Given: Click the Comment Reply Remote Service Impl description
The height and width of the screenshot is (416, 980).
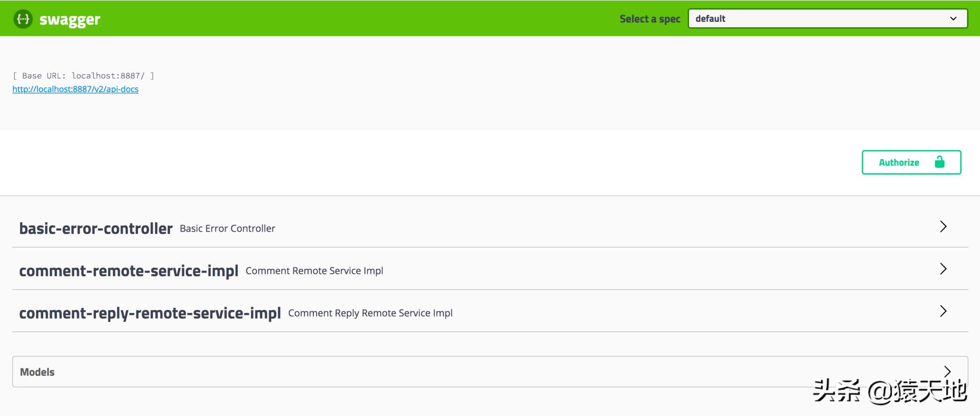Looking at the screenshot, I should 370,313.
